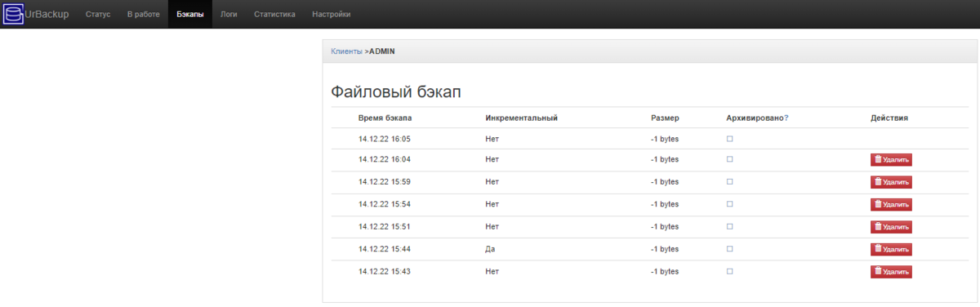Open backup from 14.12.22 15:44

pos(385,248)
